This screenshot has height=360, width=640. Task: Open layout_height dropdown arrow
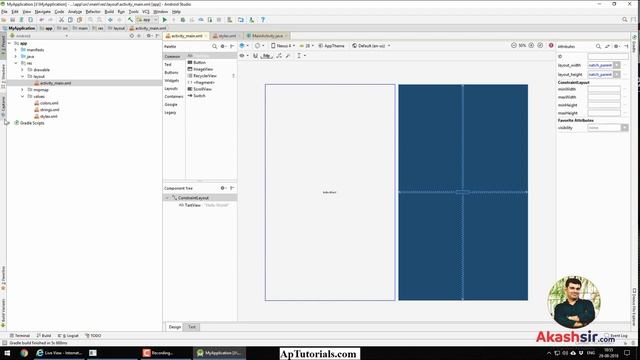(x=617, y=75)
